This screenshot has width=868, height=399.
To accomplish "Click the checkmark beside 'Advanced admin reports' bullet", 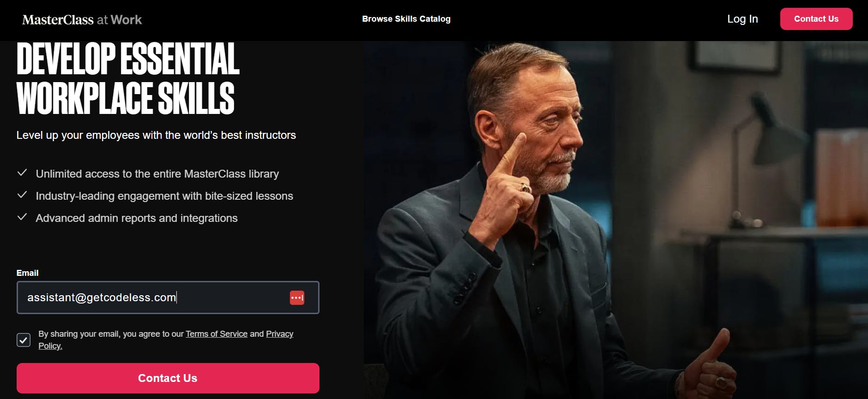I will click(x=23, y=217).
